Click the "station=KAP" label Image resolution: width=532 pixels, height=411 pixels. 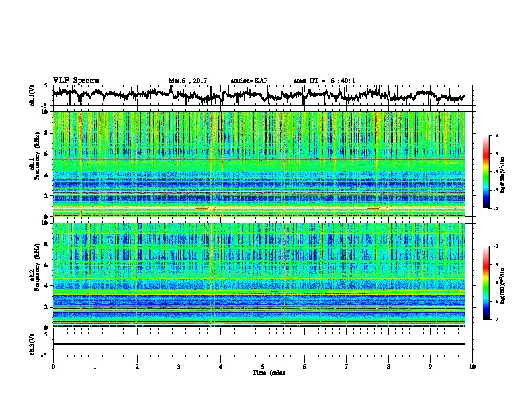pyautogui.click(x=249, y=81)
